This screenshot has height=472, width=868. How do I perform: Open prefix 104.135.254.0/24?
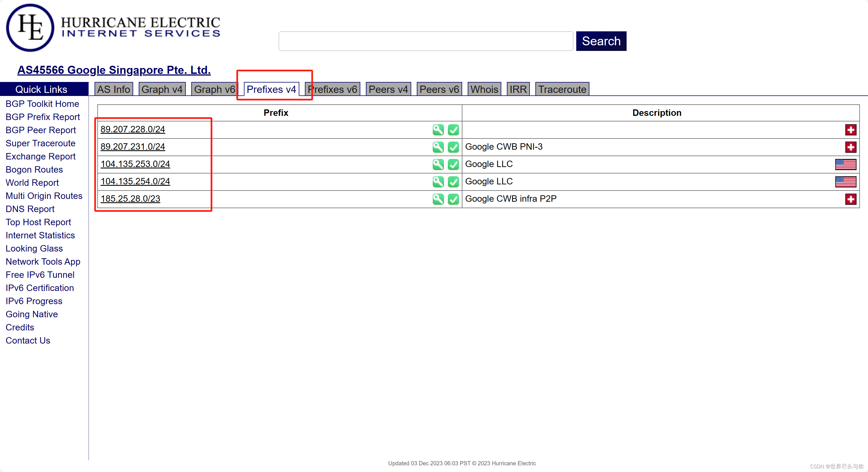tap(135, 181)
